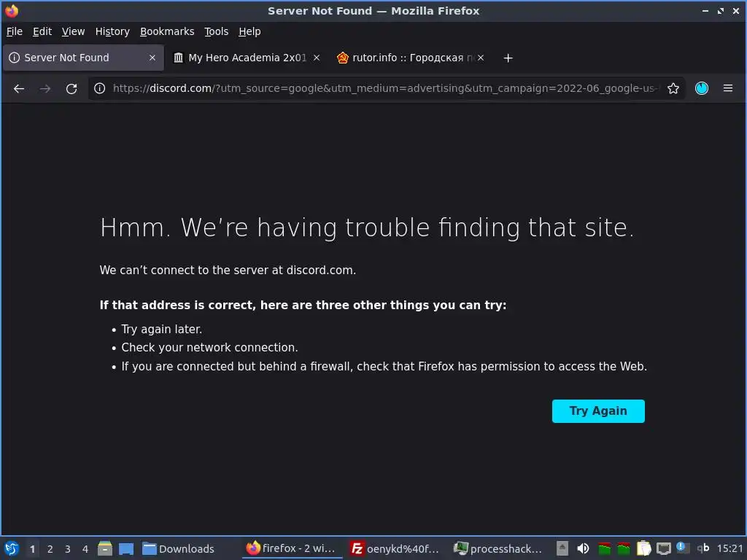The image size is (747, 560).
Task: Click the show desktop taskbar icon
Action: click(126, 548)
